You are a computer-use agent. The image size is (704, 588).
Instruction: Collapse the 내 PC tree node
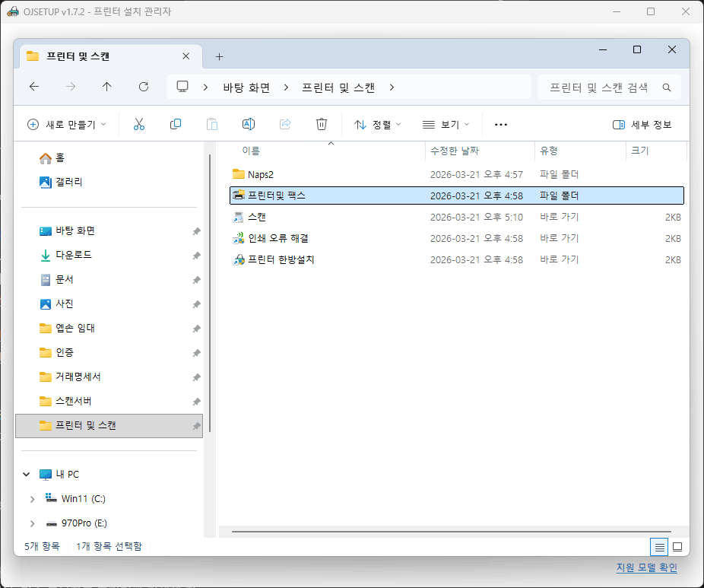(27, 475)
